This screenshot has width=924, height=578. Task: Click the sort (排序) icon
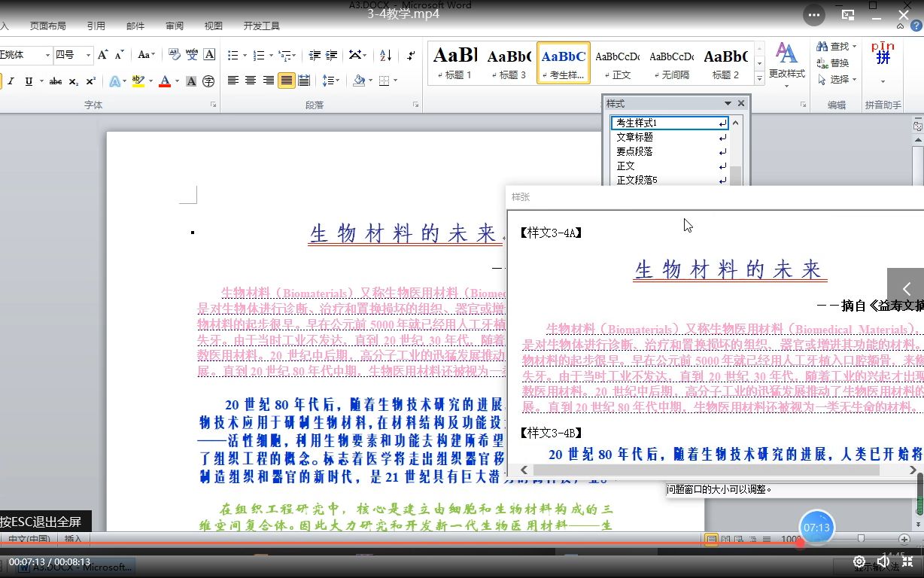click(x=386, y=56)
